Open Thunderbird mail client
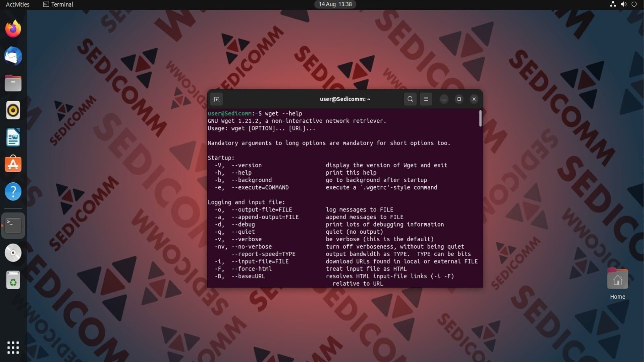The image size is (644, 362). pos(13,56)
